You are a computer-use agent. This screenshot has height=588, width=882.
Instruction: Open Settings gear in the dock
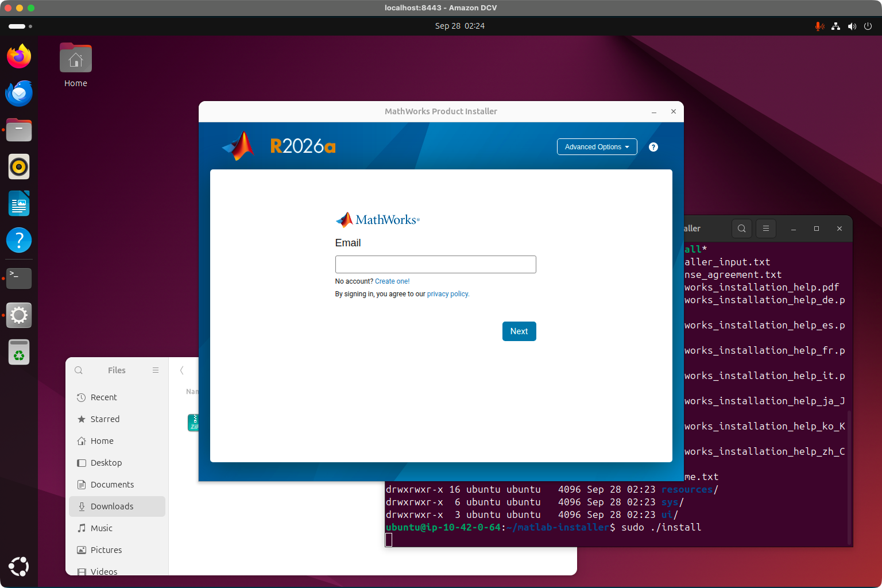19,315
